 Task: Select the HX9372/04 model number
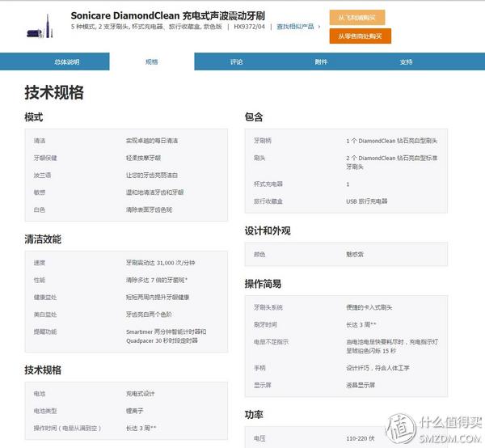(249, 27)
